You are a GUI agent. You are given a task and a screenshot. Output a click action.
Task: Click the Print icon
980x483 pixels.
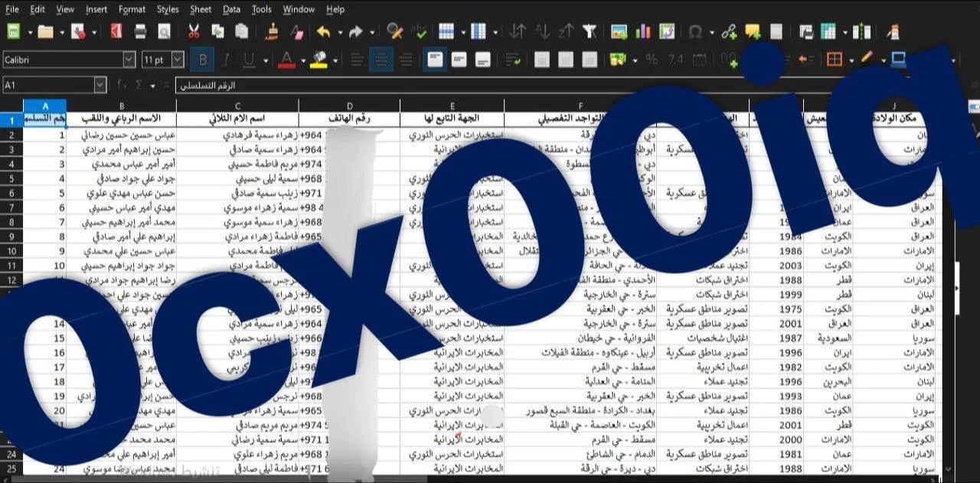pos(140,32)
